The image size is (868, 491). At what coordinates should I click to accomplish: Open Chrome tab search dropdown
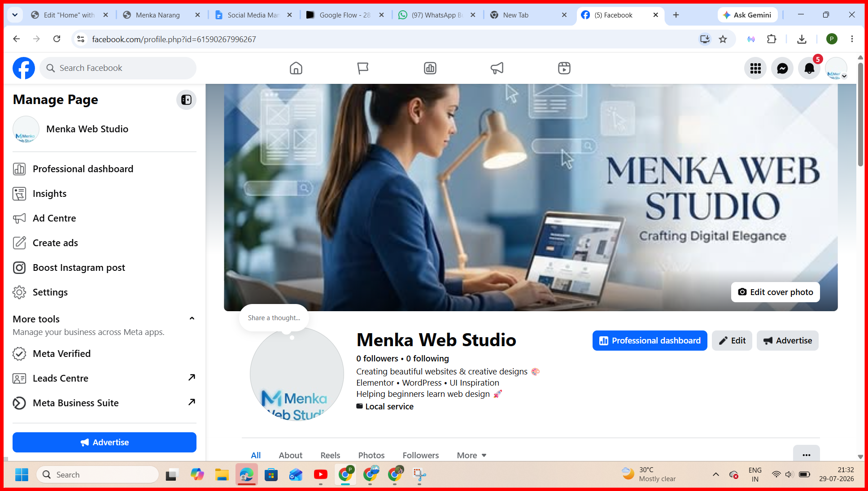point(15,15)
